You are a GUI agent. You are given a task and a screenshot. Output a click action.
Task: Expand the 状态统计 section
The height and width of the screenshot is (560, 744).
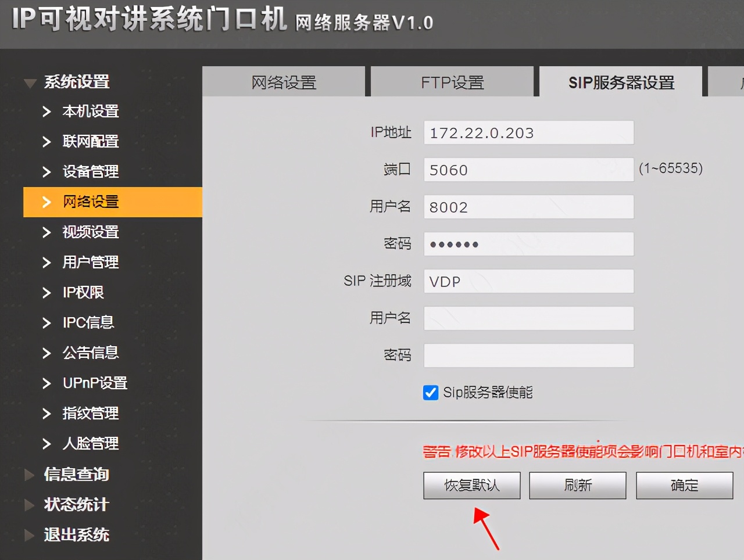(29, 505)
